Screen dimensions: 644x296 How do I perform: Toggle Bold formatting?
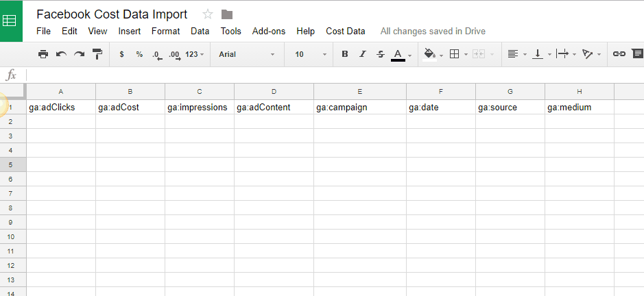tap(345, 54)
